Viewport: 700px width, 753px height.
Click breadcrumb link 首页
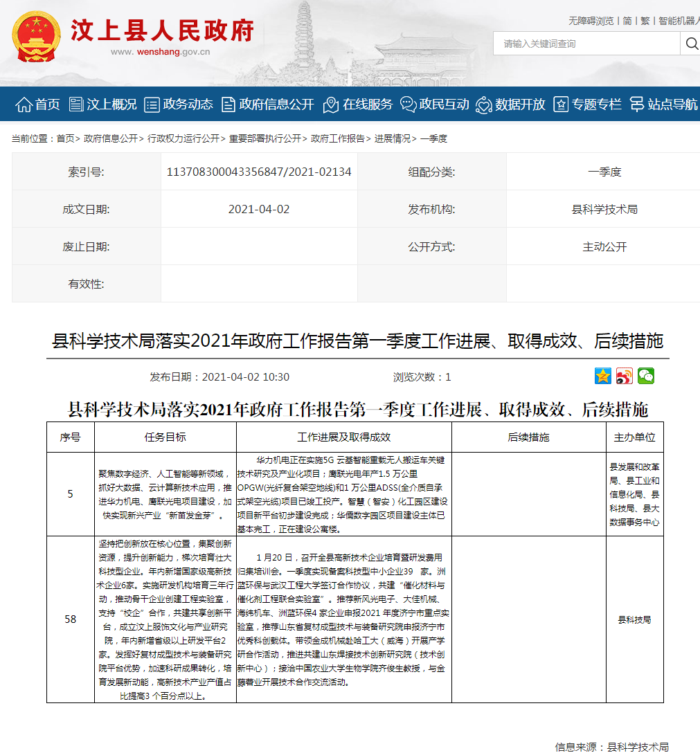tap(65, 138)
